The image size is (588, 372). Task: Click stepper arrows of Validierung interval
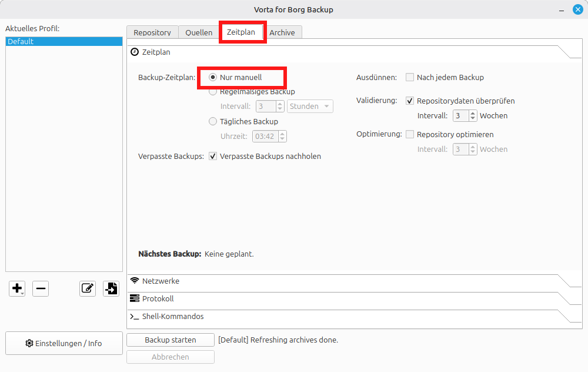point(473,115)
